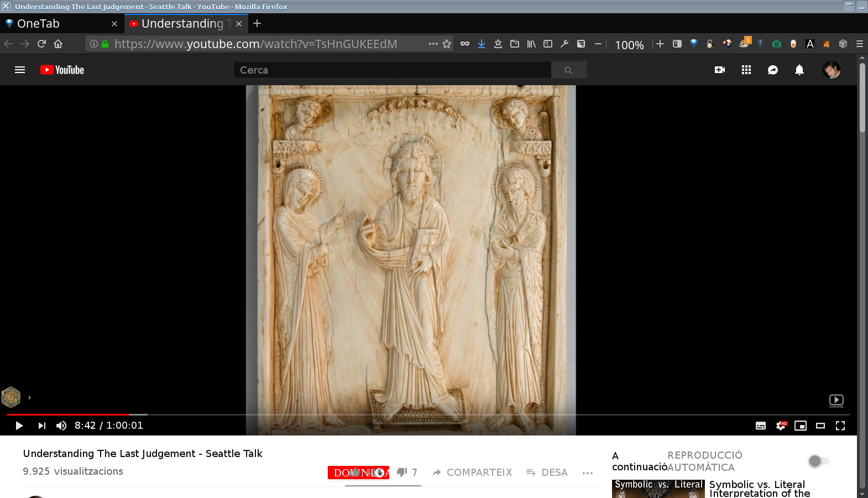Open page actions three-dot menu in URL bar

tap(433, 44)
